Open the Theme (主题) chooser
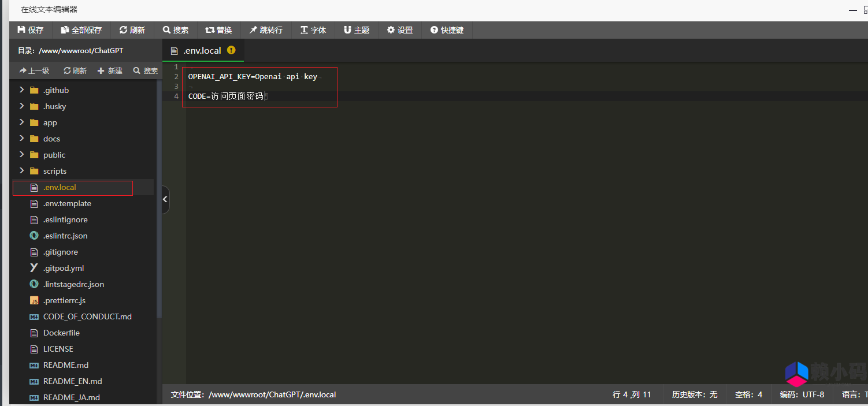The image size is (868, 406). click(357, 30)
